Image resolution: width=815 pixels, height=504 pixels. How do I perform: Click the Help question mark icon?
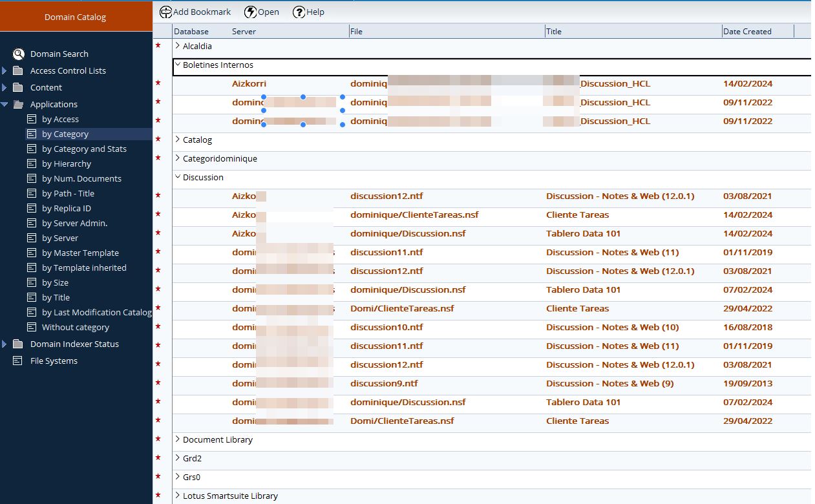299,12
